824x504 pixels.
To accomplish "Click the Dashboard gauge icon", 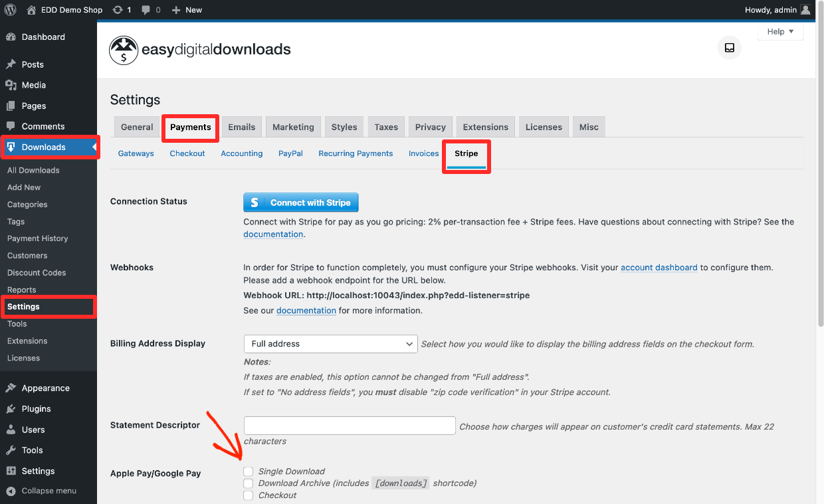I will tap(11, 37).
